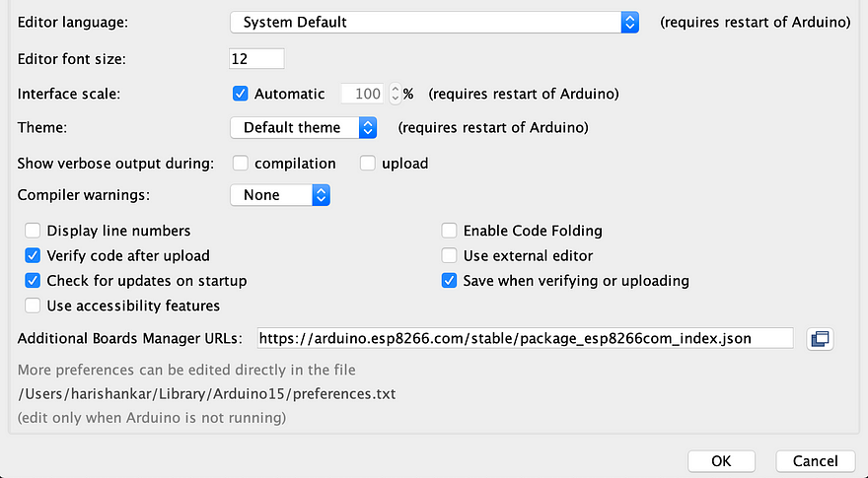Screen dimensions: 868x478
Task: Uncheck Automatic interface scale
Action: pyautogui.click(x=241, y=94)
